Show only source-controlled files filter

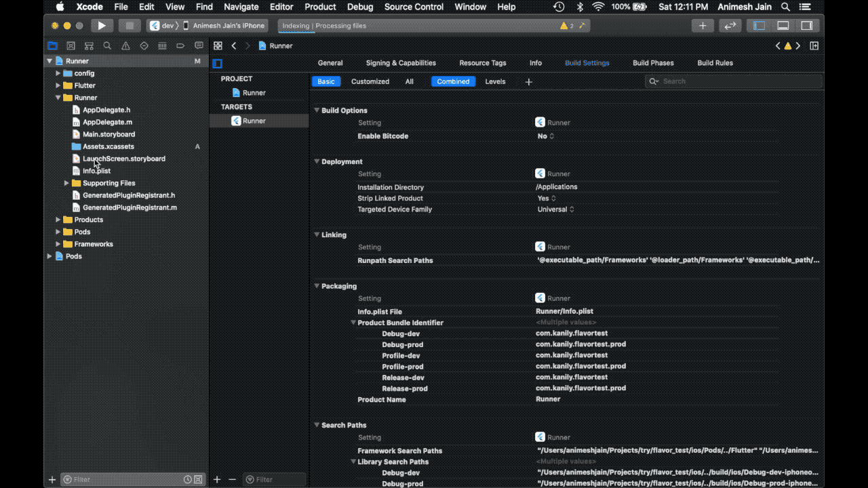198,480
